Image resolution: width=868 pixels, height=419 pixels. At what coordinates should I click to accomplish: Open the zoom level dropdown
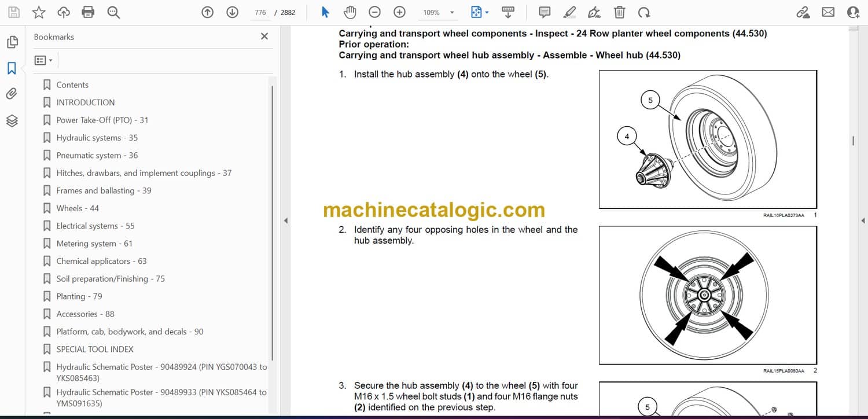tap(452, 13)
